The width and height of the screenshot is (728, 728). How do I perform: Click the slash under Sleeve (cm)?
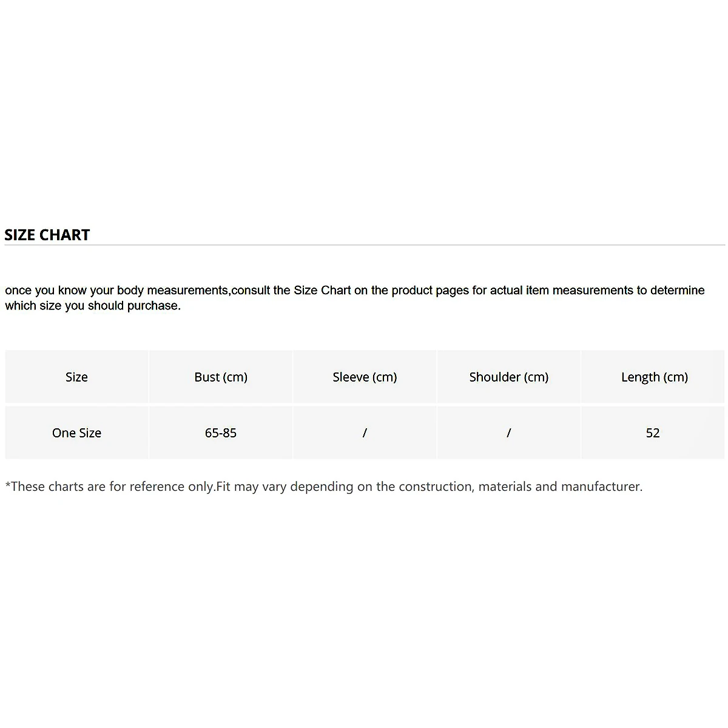click(365, 433)
